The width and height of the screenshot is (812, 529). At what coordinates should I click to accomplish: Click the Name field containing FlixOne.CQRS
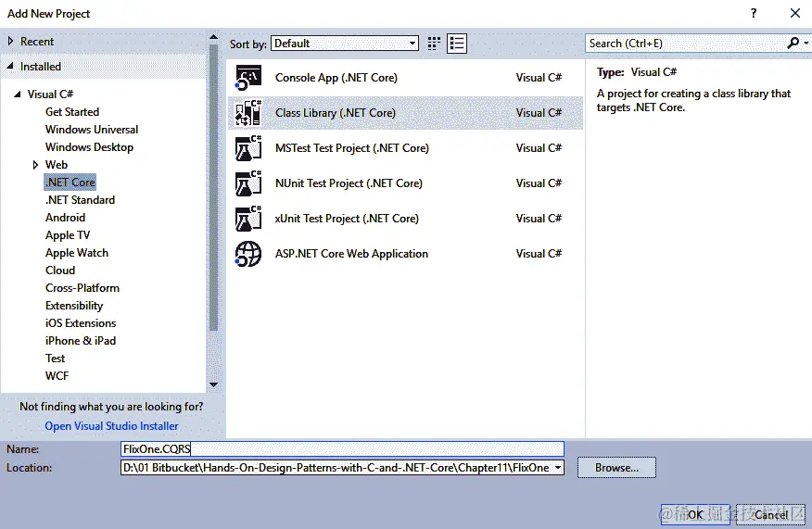[x=342, y=448]
